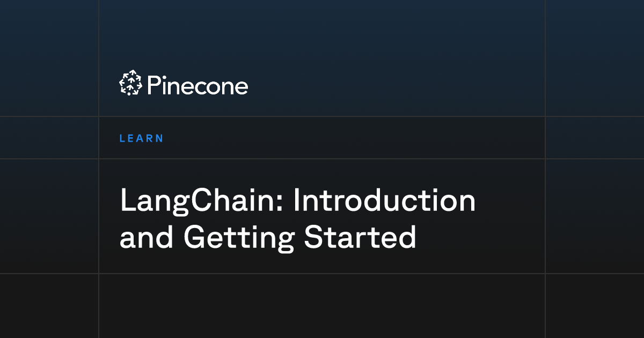Select the blue LEARN category label
This screenshot has width=644, height=338.
[141, 138]
